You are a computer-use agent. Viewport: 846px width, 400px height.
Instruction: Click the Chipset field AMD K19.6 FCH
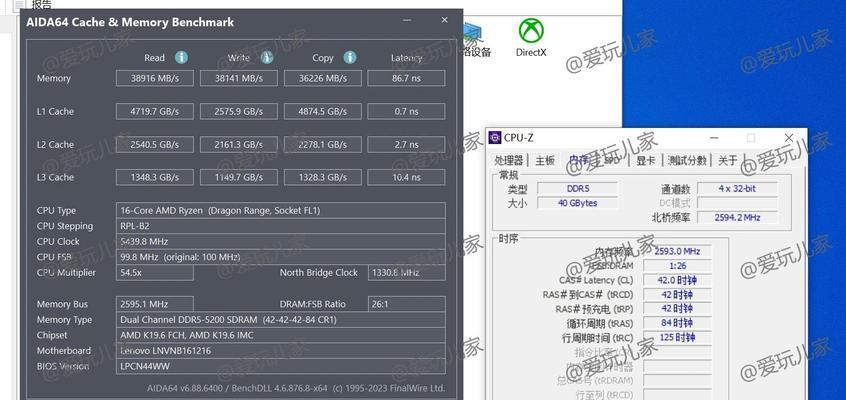(281, 335)
